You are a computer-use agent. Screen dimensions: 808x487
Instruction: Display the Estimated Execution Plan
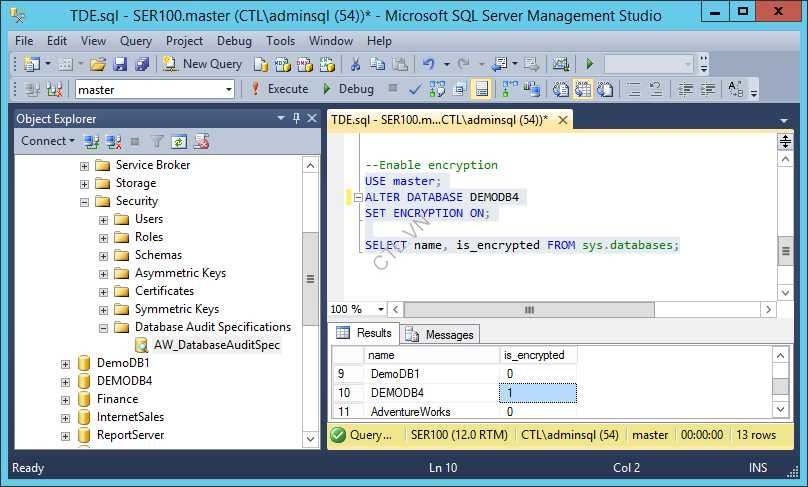click(437, 90)
